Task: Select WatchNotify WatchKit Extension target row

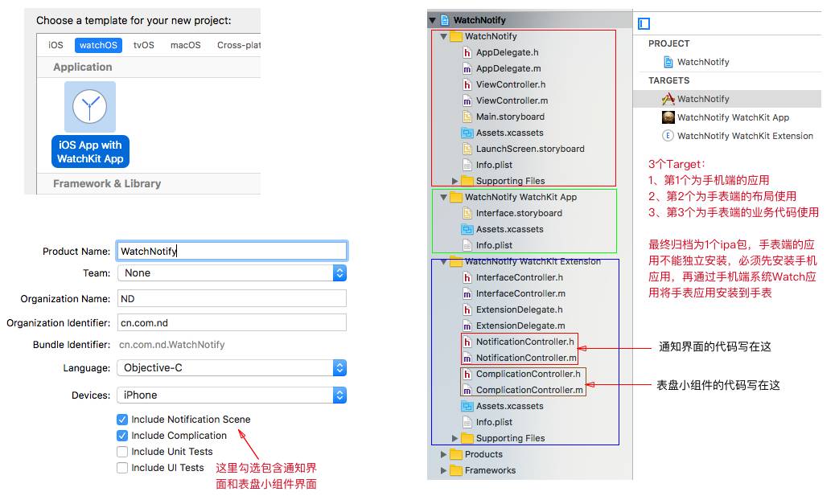Action: [727, 136]
